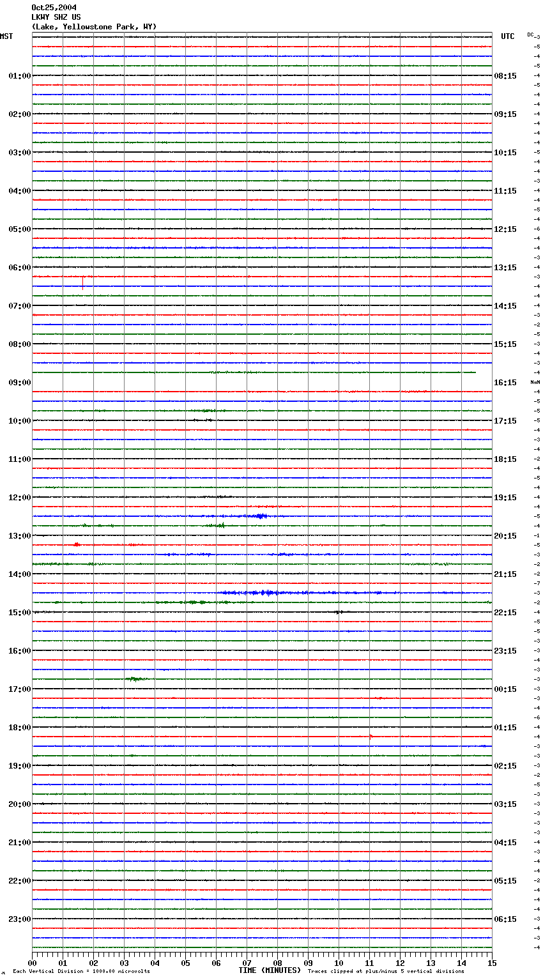Image resolution: width=543 pixels, height=980 pixels.
Task: Click the "03:00" MST hour label
Action: tap(20, 153)
